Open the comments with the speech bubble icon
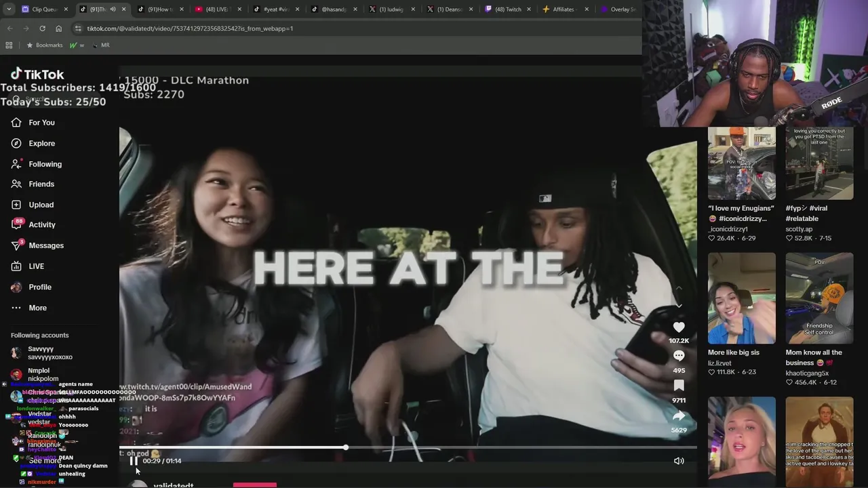Image resolution: width=868 pixels, height=488 pixels. click(x=679, y=356)
